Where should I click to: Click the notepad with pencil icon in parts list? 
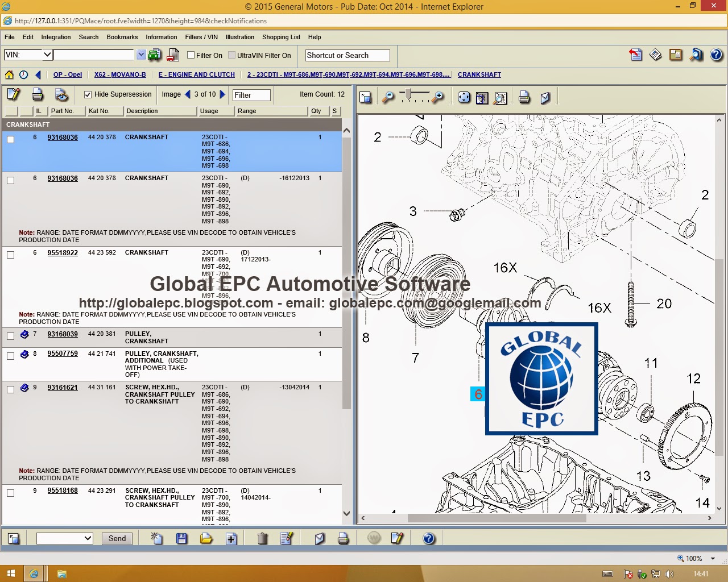tap(13, 94)
